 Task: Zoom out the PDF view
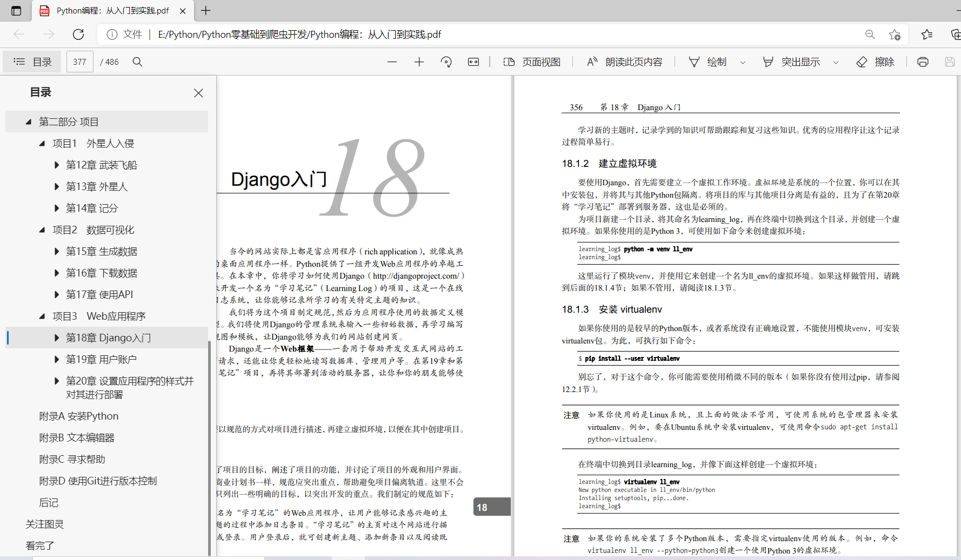(x=392, y=62)
